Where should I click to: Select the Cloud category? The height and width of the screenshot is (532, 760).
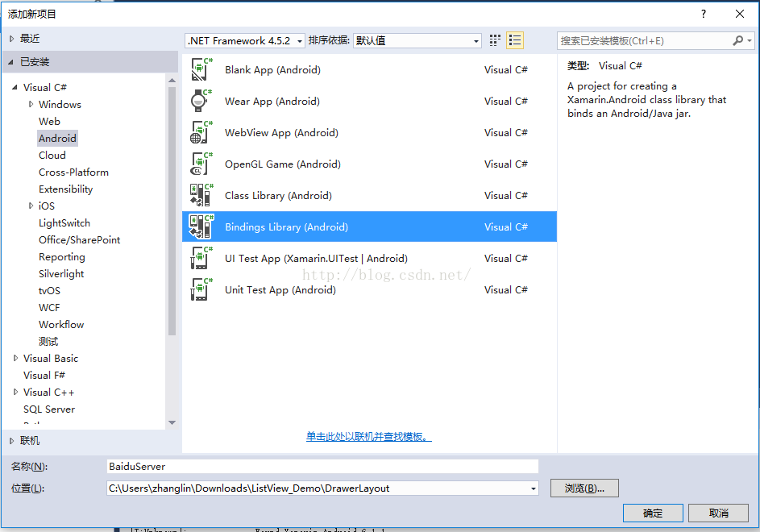coord(52,156)
